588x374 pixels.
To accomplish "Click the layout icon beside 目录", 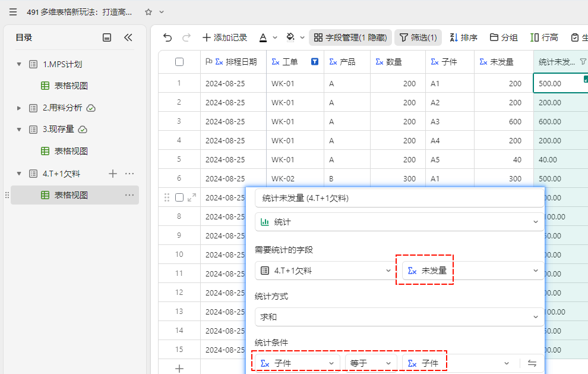I will point(107,37).
